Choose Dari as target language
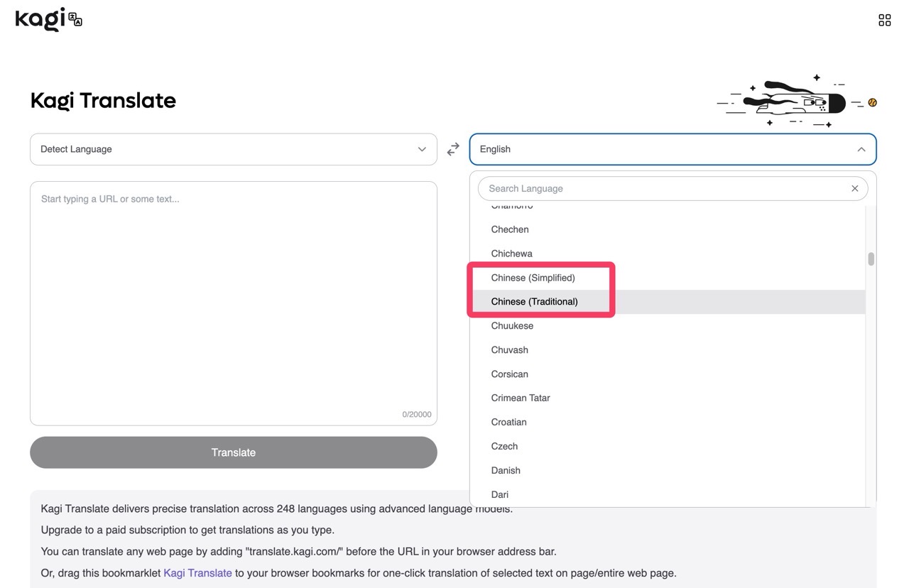Viewport: 909px width, 588px height. point(668,495)
